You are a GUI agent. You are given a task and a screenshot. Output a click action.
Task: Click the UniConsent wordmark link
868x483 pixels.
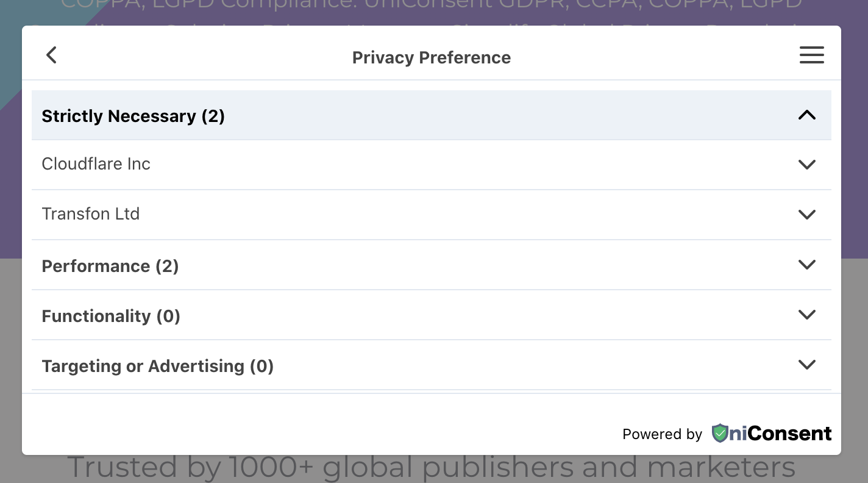(x=780, y=434)
